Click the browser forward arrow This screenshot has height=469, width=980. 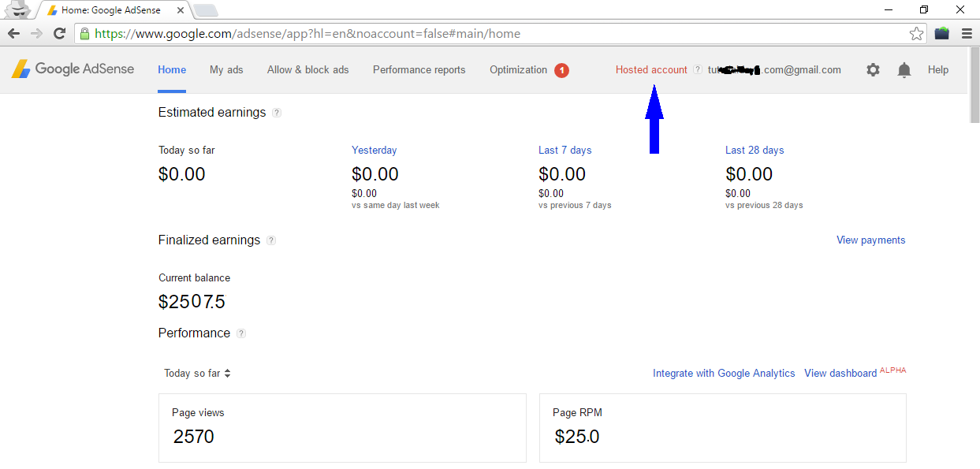point(36,33)
